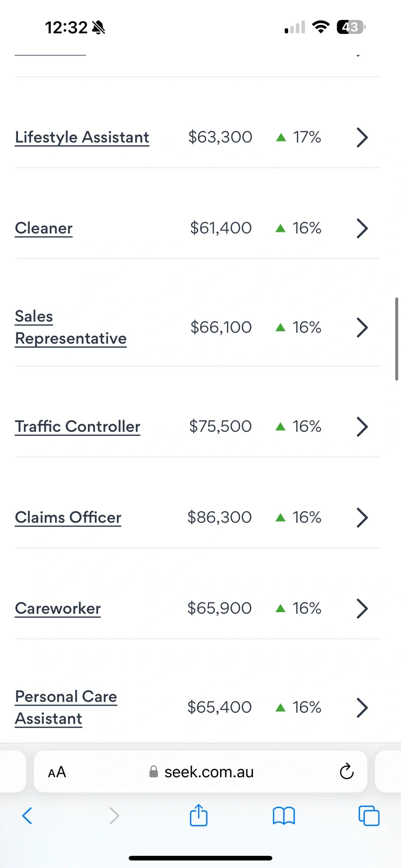Open the Cleaner job title link
This screenshot has width=401, height=868.
[43, 228]
